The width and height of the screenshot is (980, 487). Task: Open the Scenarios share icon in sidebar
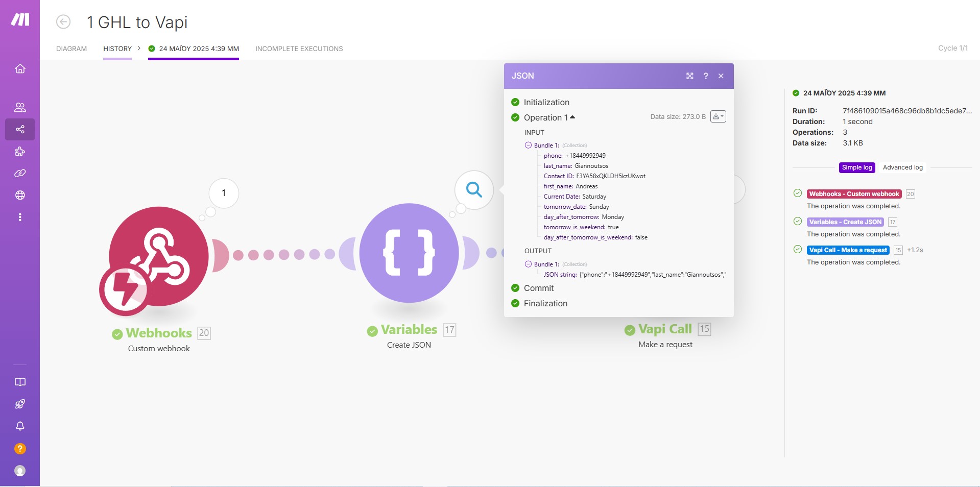(x=20, y=129)
